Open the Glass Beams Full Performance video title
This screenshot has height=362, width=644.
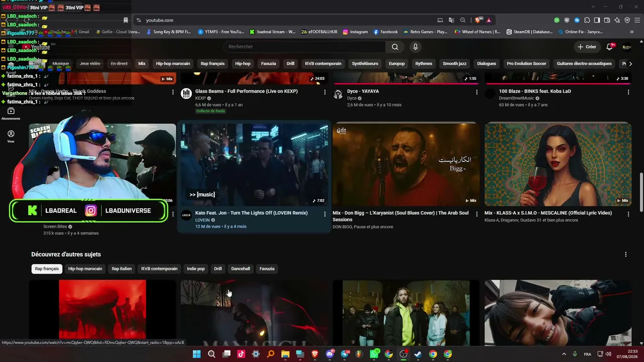247,91
